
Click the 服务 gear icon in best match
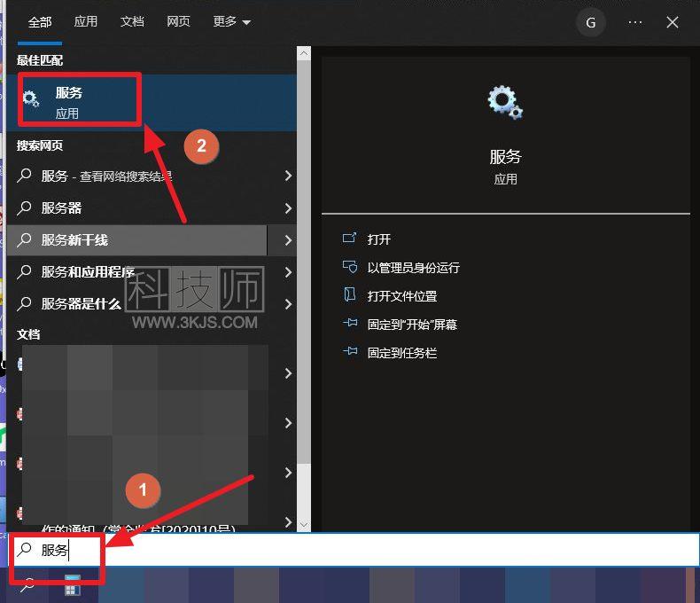point(31,98)
